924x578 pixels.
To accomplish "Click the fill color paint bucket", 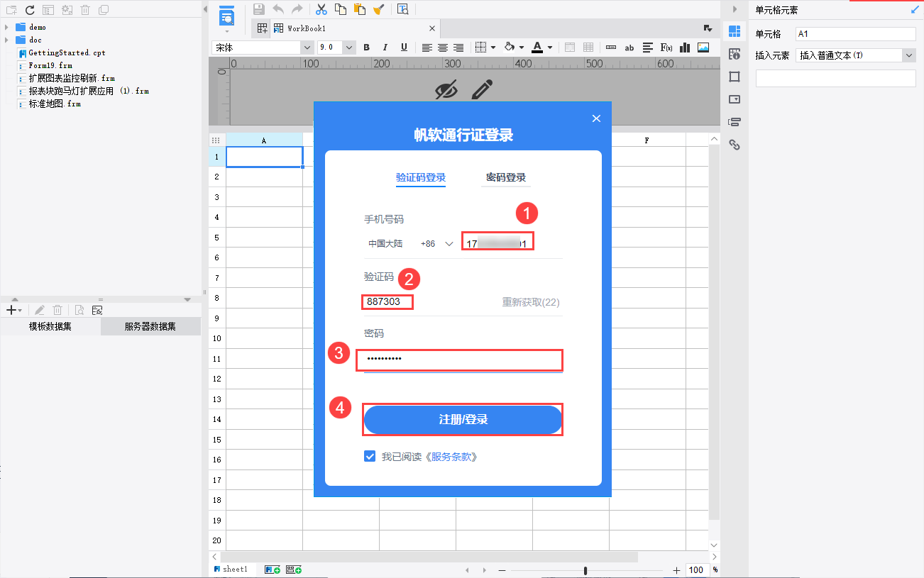I will 509,48.
